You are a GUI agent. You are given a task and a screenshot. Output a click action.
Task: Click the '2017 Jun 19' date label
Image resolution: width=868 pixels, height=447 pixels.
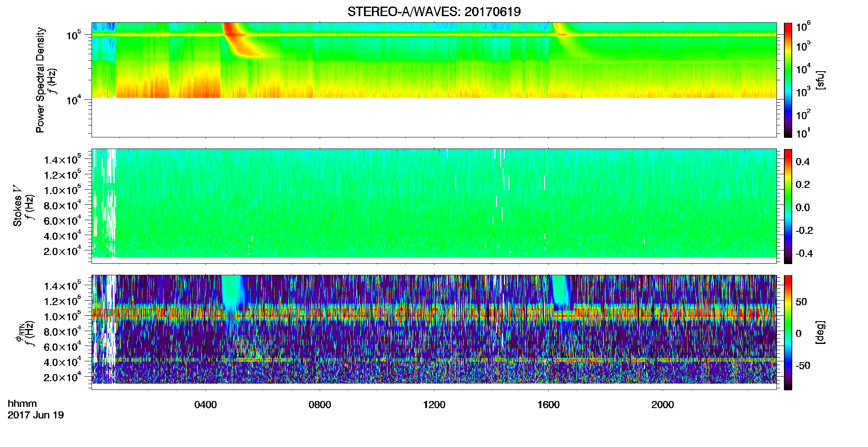36,415
